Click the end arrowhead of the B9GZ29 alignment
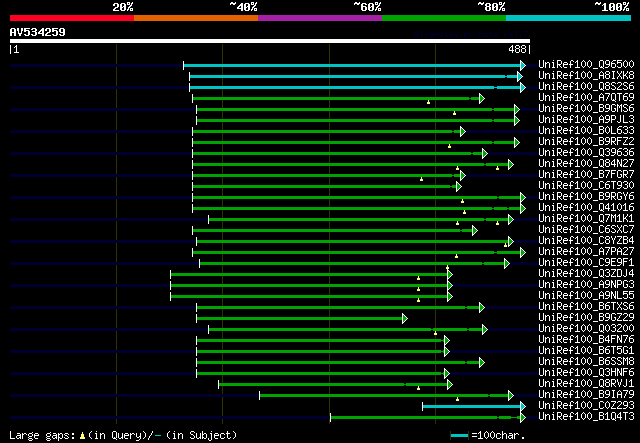The width and height of the screenshot is (640, 443). (404, 318)
